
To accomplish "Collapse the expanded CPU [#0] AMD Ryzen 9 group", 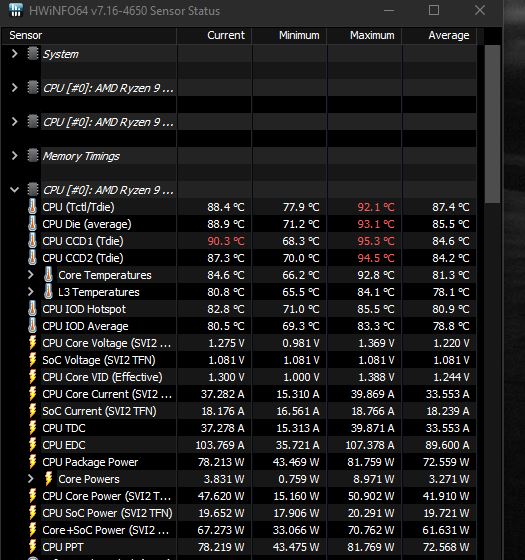I will tap(14, 190).
